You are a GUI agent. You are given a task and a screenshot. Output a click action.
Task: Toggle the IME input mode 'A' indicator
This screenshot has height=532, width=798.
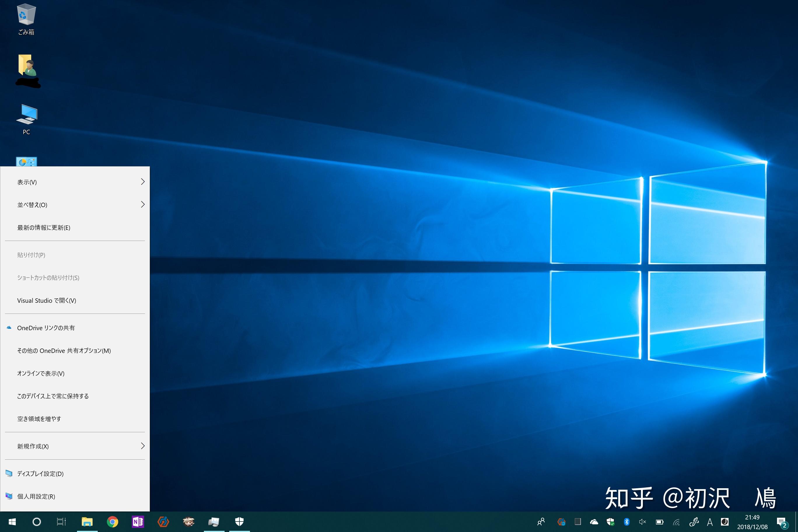click(x=710, y=522)
